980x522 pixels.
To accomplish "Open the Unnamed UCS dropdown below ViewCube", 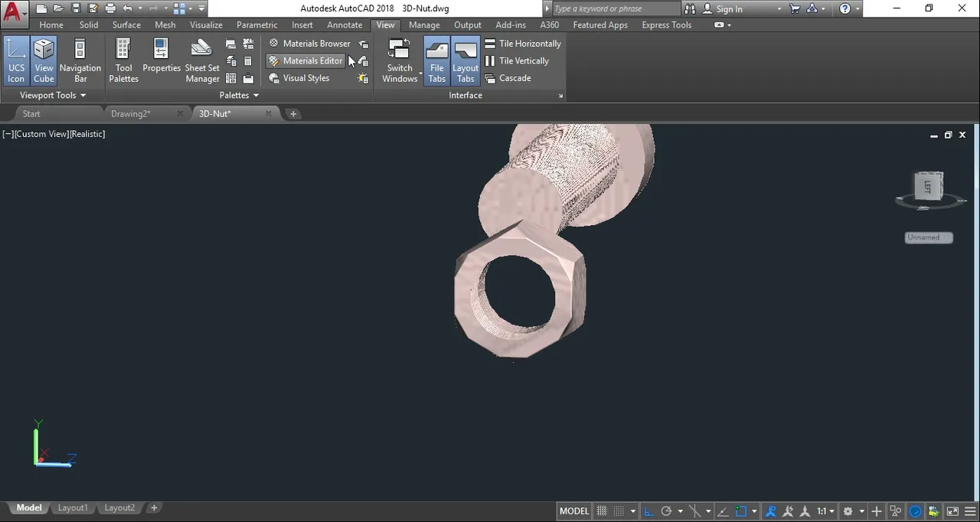I will click(928, 237).
